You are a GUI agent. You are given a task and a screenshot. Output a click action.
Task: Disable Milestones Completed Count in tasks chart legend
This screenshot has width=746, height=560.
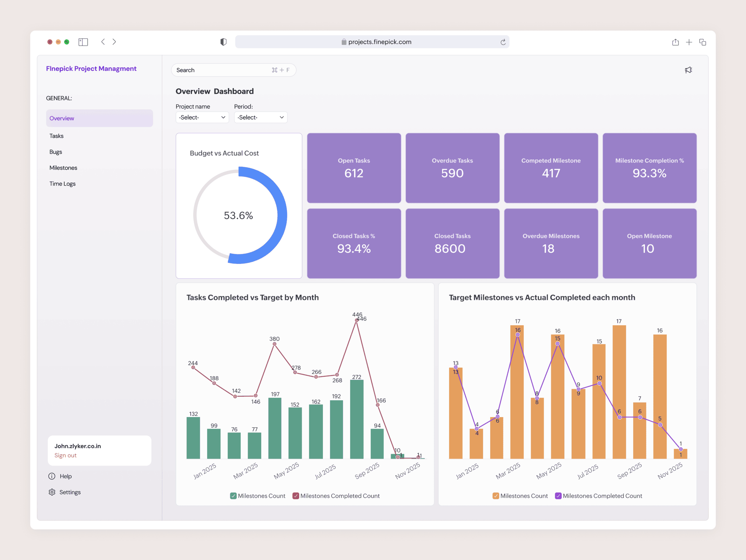296,496
